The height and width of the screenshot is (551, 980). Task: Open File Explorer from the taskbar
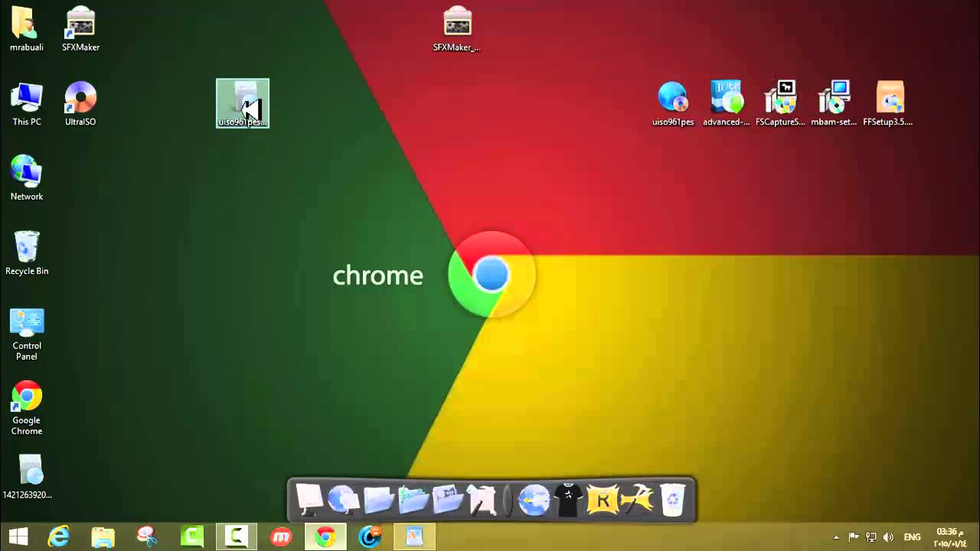(x=103, y=537)
